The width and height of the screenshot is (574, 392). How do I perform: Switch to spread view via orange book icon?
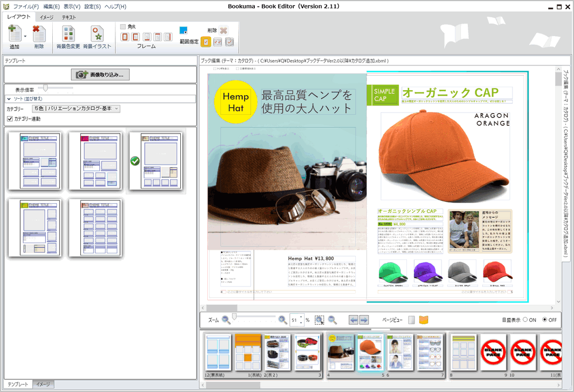coord(424,320)
